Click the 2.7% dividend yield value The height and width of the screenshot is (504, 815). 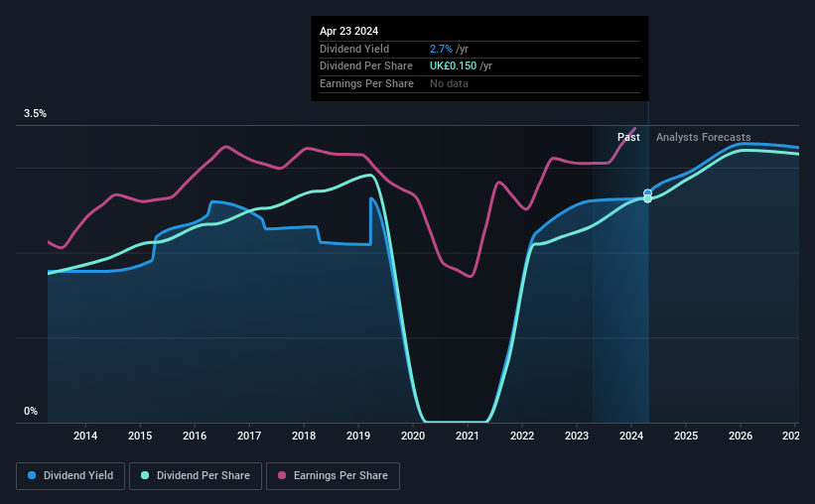pyautogui.click(x=441, y=49)
